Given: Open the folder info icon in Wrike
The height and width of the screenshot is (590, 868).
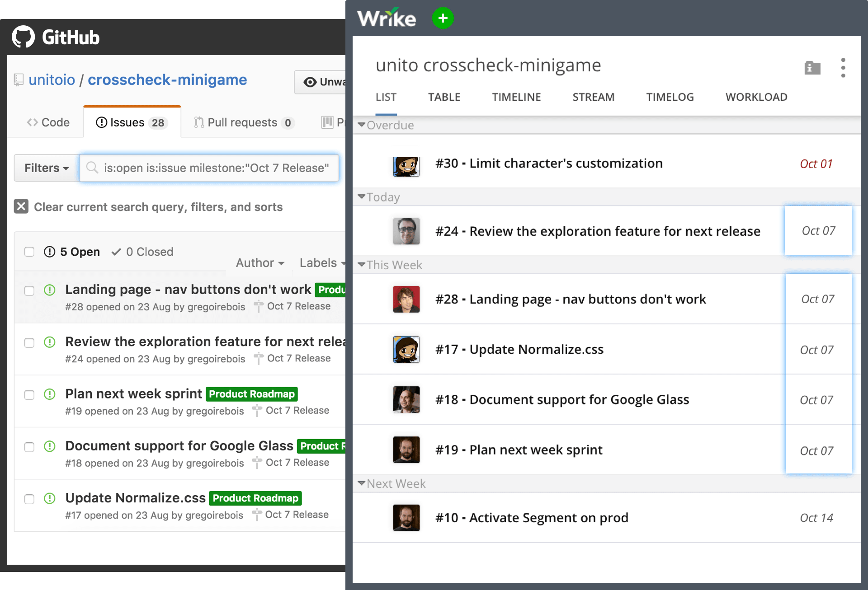Looking at the screenshot, I should coord(812,68).
